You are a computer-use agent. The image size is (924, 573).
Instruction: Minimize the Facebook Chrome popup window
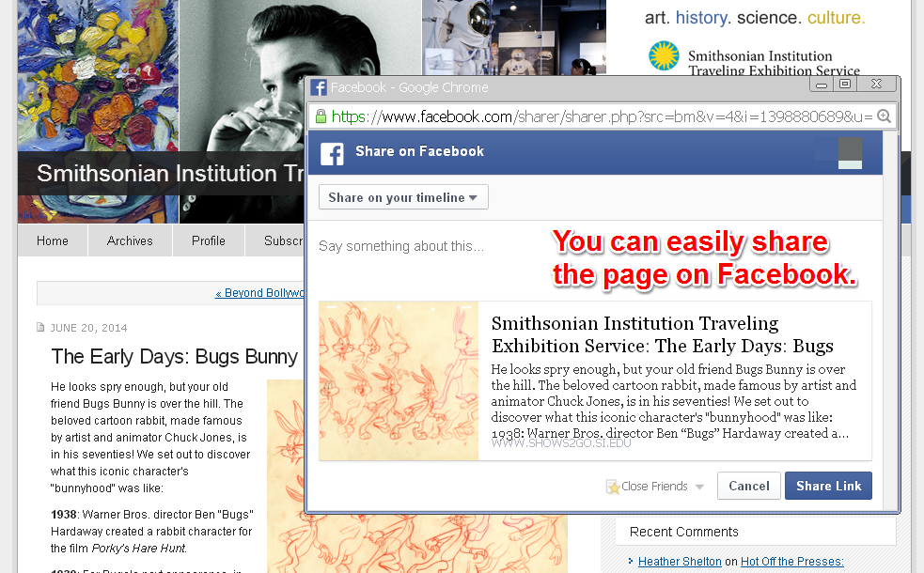point(822,85)
